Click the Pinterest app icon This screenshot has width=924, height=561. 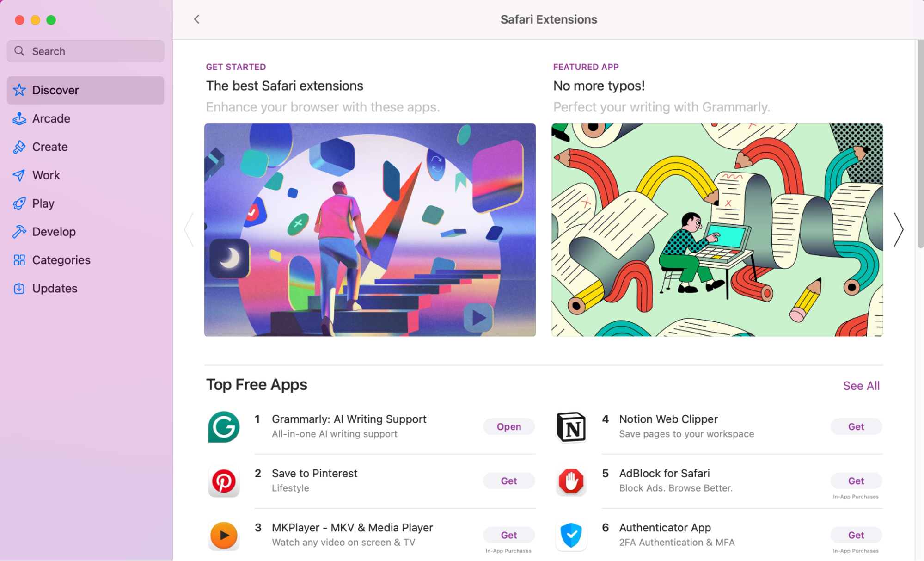pyautogui.click(x=223, y=481)
